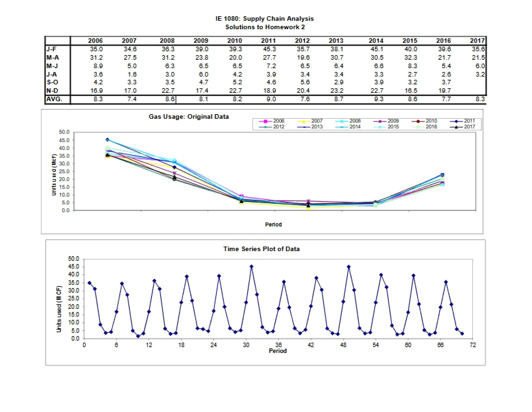
Task: Select the 2017 legend triangle marker
Action: pyautogui.click(x=456, y=127)
